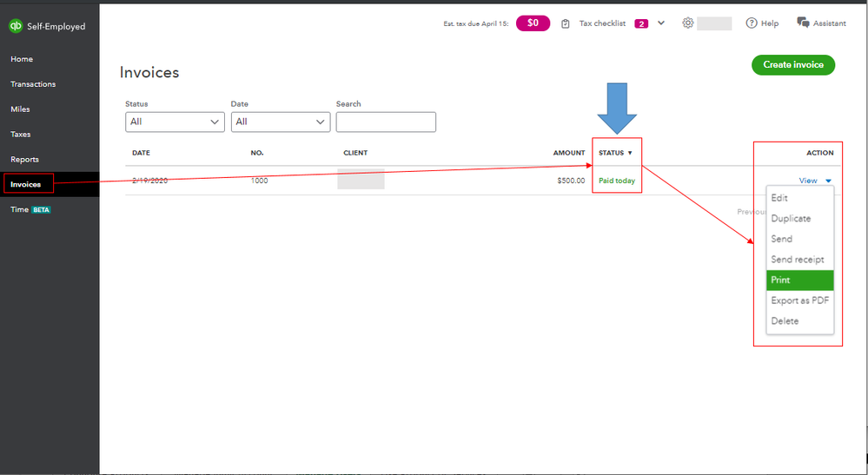Click the 2/19/2020 date cell
Viewport: 868px width, 475px height.
[x=149, y=181]
